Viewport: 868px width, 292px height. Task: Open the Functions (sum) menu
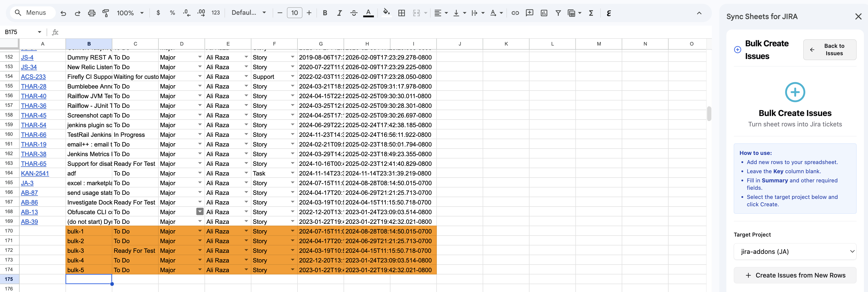pyautogui.click(x=591, y=13)
